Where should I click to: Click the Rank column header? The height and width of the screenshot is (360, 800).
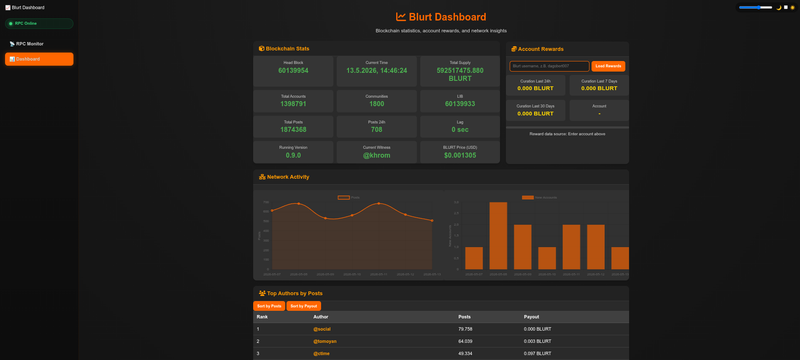click(262, 317)
